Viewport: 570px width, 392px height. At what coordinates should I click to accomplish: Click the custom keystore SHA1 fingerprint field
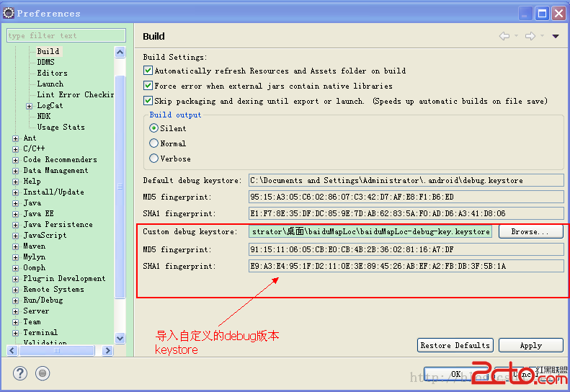point(406,266)
